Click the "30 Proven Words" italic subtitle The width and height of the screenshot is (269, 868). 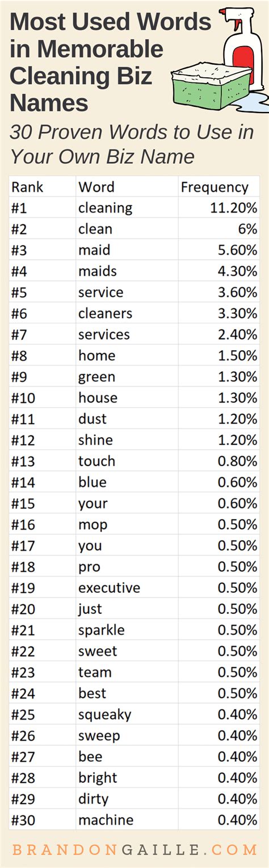132,144
